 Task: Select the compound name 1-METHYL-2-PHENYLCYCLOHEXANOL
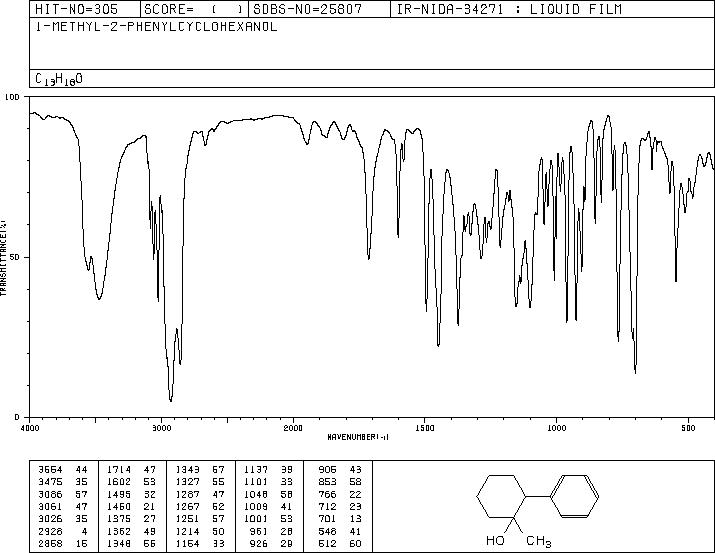point(156,27)
